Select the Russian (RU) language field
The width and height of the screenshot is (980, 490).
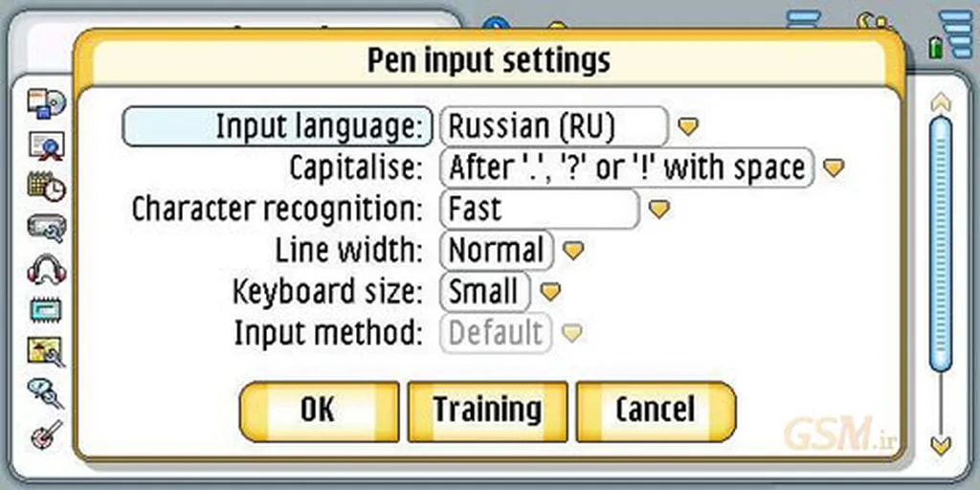coord(554,126)
